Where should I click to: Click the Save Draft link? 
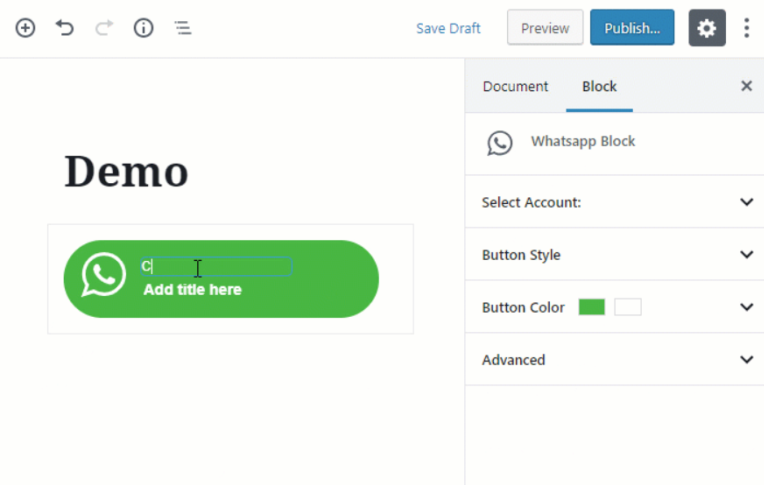(448, 28)
